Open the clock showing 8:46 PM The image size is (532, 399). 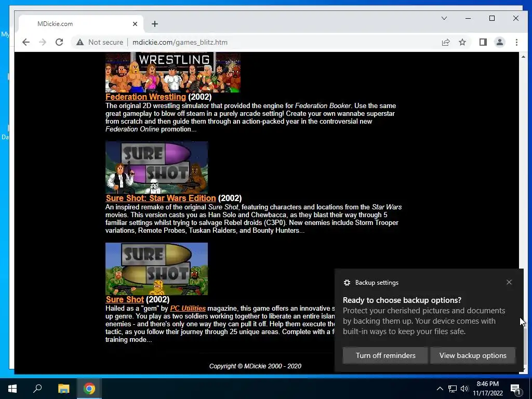pyautogui.click(x=487, y=389)
